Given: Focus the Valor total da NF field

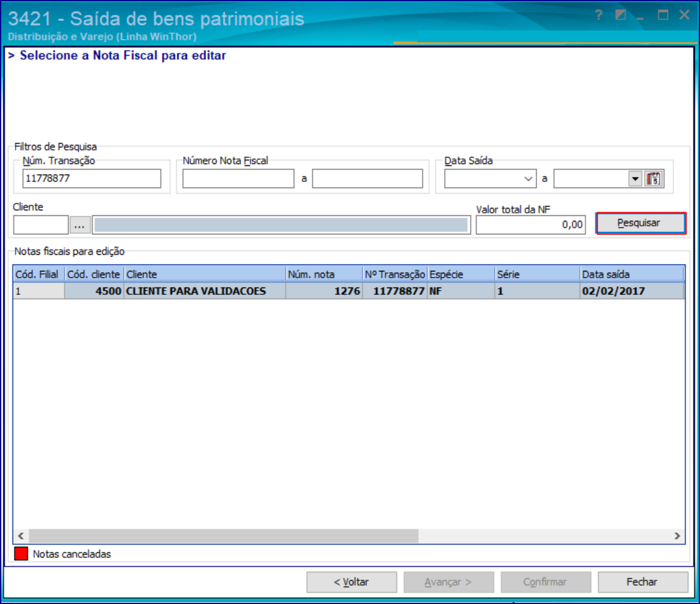Looking at the screenshot, I should point(531,225).
